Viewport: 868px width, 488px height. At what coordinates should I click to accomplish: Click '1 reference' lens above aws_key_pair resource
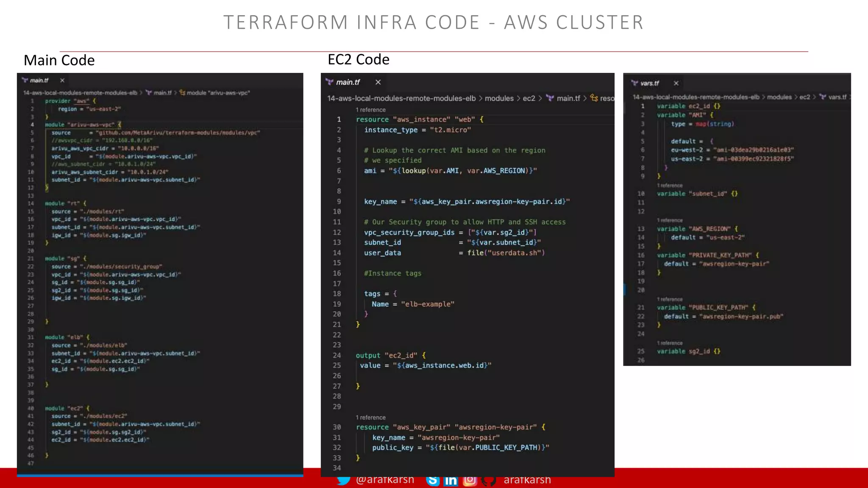370,417
